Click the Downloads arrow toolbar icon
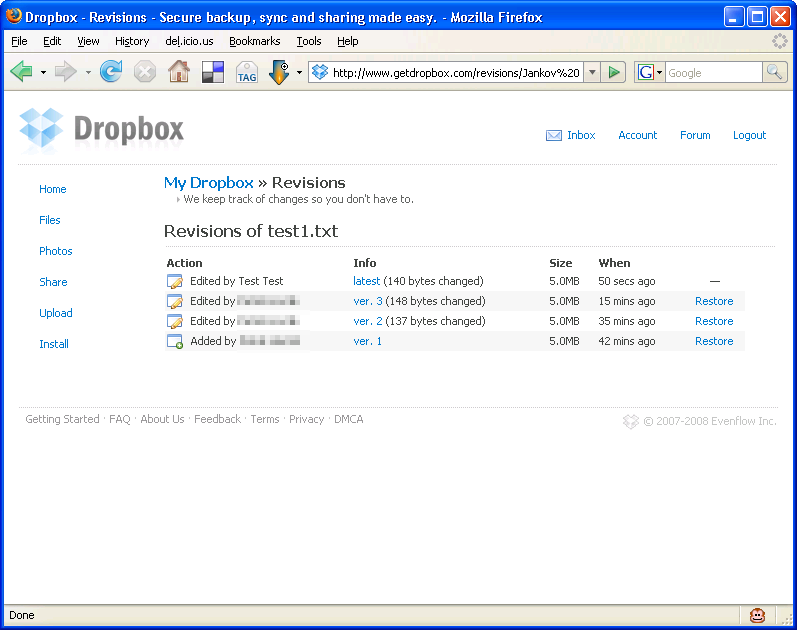797x630 pixels. coord(279,72)
